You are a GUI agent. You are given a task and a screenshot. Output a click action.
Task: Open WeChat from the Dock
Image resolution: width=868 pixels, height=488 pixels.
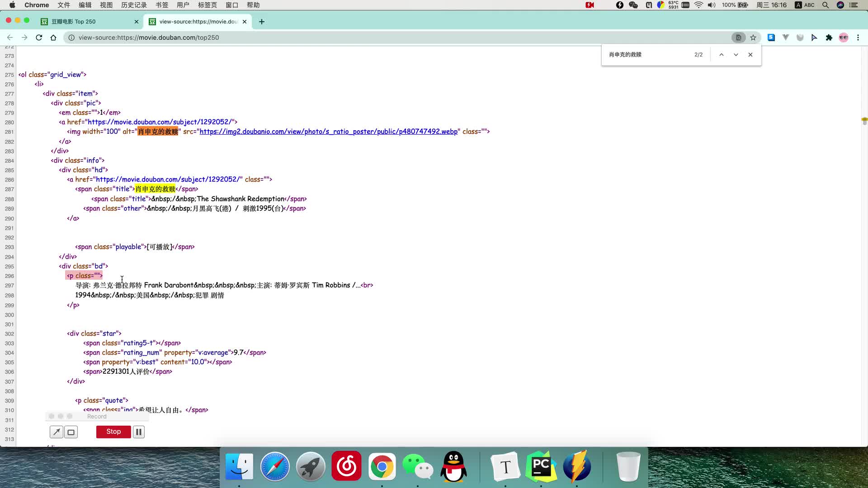click(x=418, y=466)
